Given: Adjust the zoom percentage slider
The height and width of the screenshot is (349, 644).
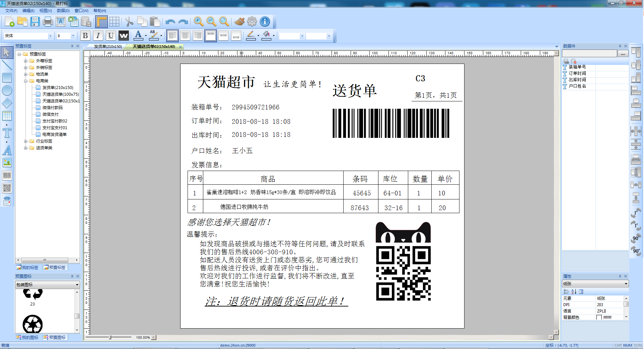Looking at the screenshot, I should tap(110, 337).
